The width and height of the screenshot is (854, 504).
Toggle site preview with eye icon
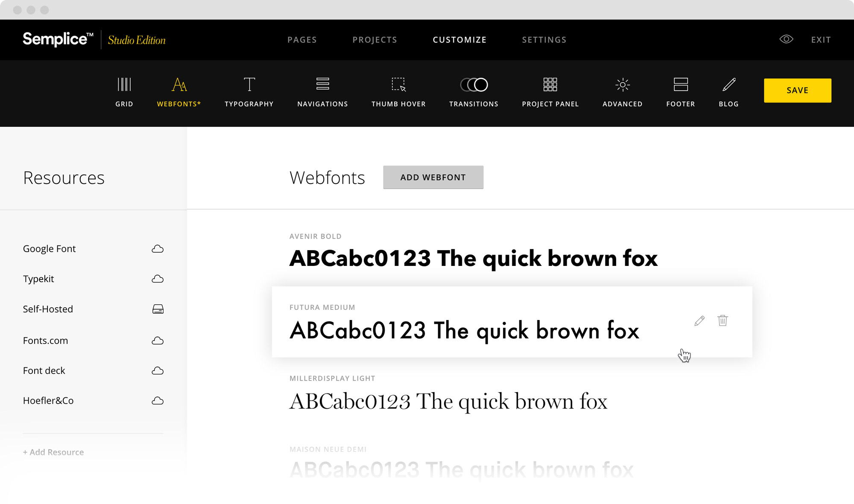[786, 39]
